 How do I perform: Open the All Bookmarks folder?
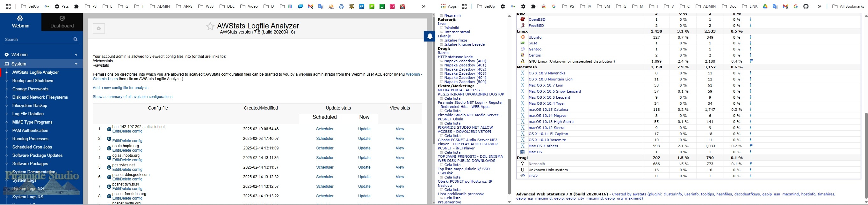(847, 6)
